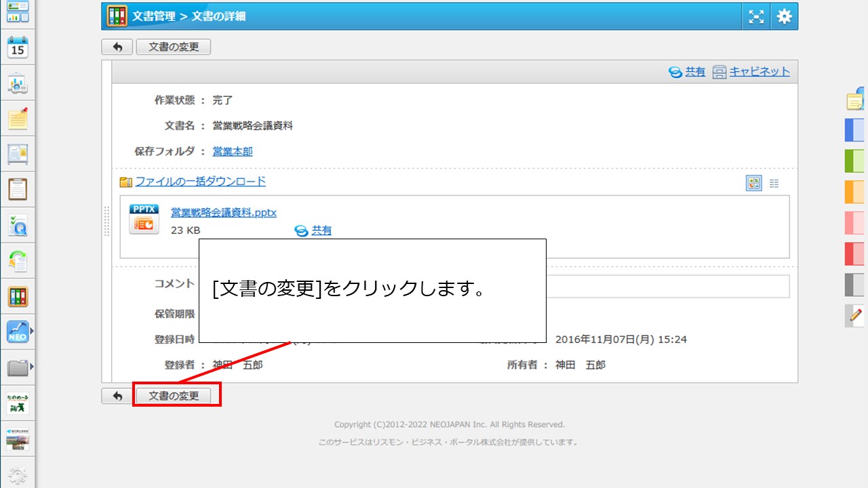Open the calendar icon in left sidebar
Image resolution: width=868 pixels, height=488 pixels.
click(x=18, y=47)
